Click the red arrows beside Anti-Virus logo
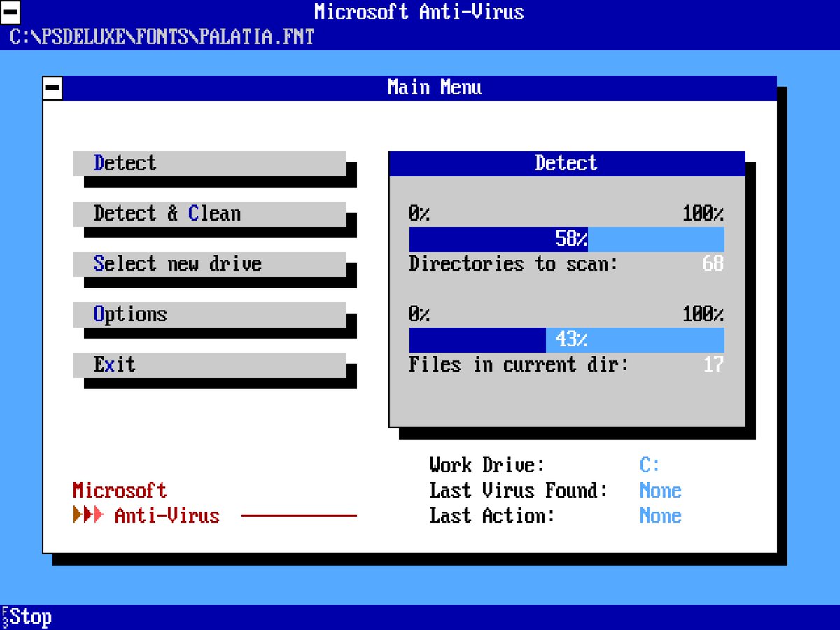The image size is (840, 630). (x=88, y=515)
